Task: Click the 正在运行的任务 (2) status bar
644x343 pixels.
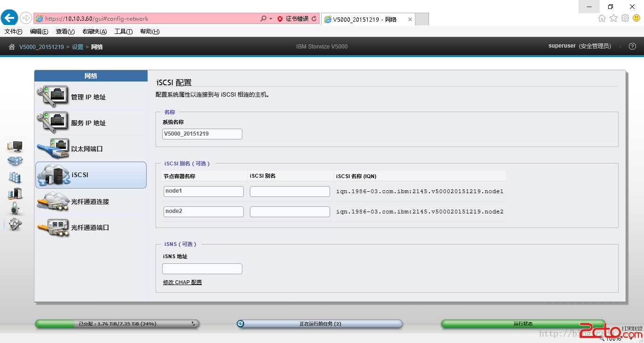Action: click(320, 324)
